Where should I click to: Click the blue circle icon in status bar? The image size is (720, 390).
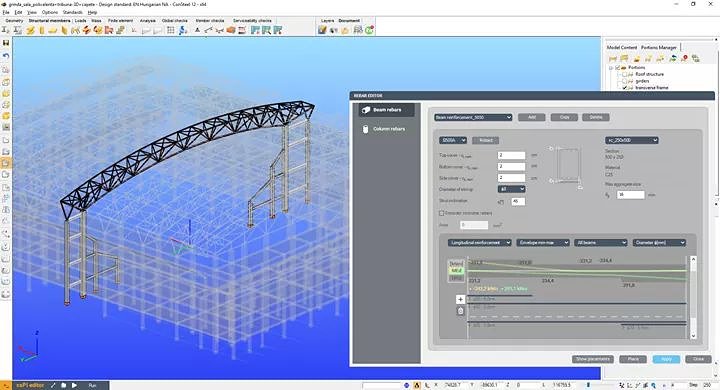[406, 385]
